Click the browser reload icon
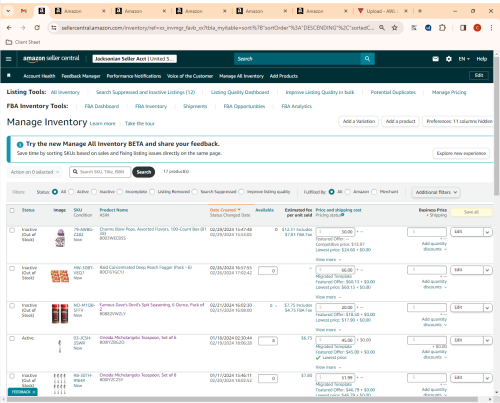The width and height of the screenshot is (500, 403). pyautogui.click(x=37, y=28)
